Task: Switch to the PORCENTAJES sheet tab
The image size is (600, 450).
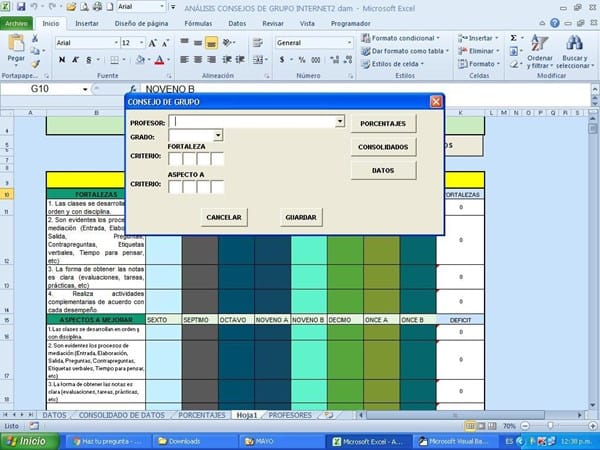Action: (204, 414)
